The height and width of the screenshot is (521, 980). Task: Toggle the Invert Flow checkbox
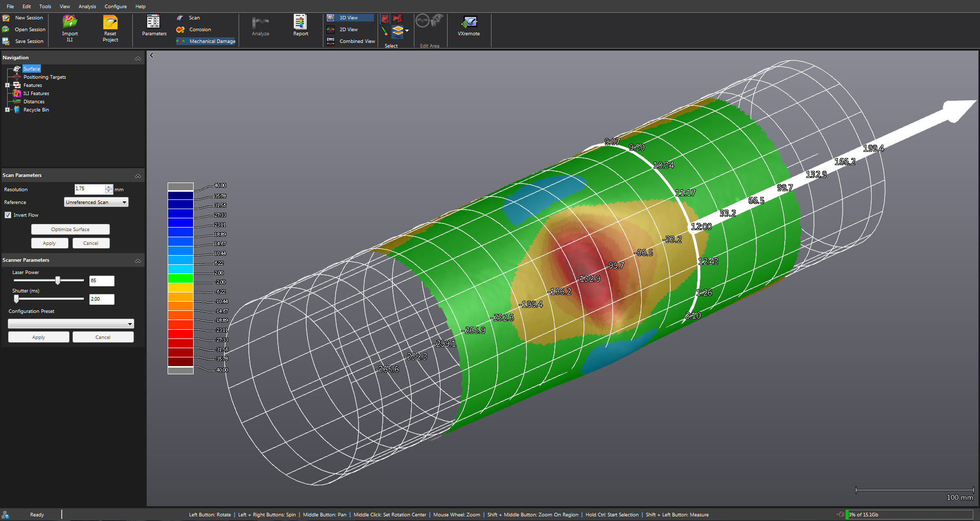click(x=8, y=215)
